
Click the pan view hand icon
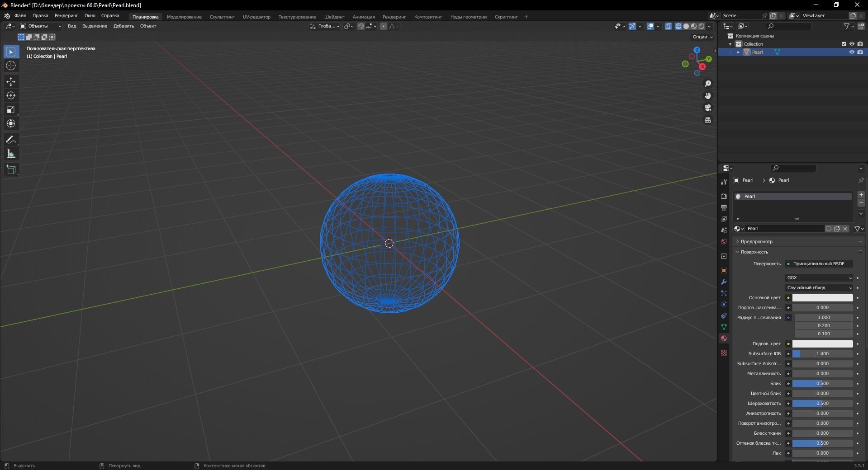[708, 96]
